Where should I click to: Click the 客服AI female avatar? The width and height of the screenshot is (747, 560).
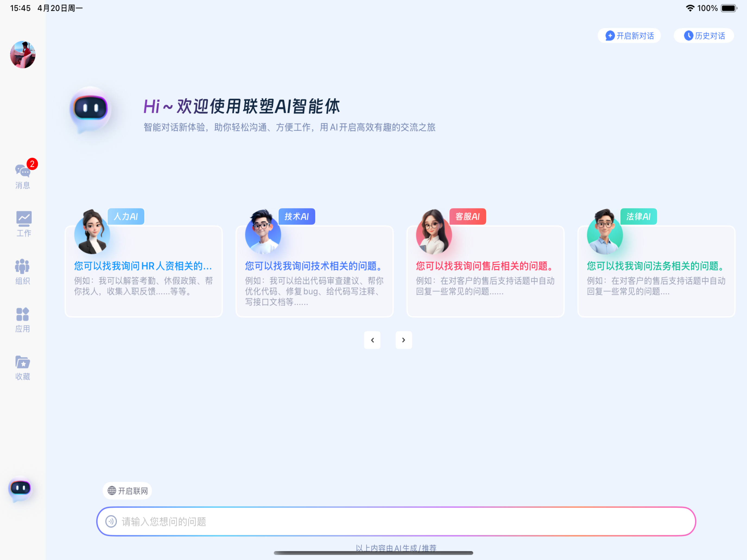coord(434,232)
